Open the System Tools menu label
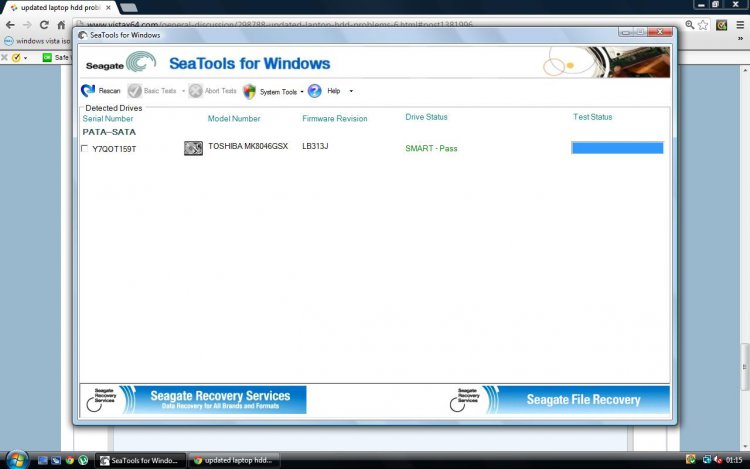The image size is (750, 469). (x=278, y=92)
